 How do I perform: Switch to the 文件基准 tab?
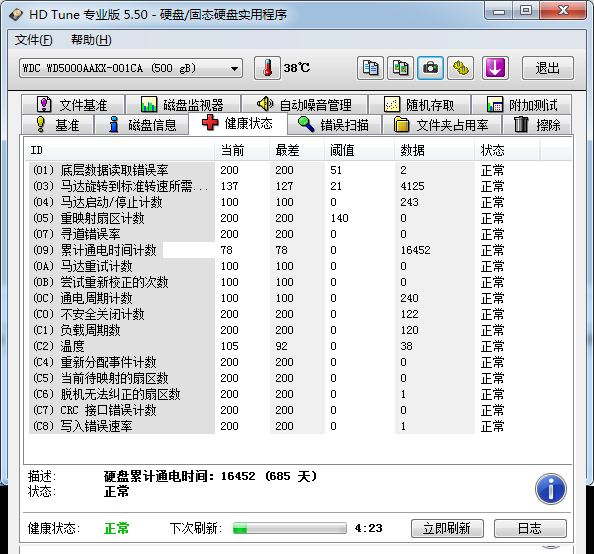pyautogui.click(x=73, y=105)
